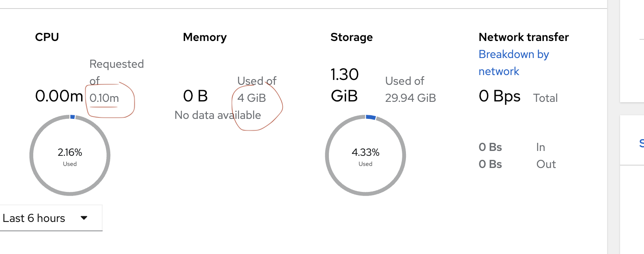
Task: Click the 0 B memory usage value
Action: click(x=195, y=96)
